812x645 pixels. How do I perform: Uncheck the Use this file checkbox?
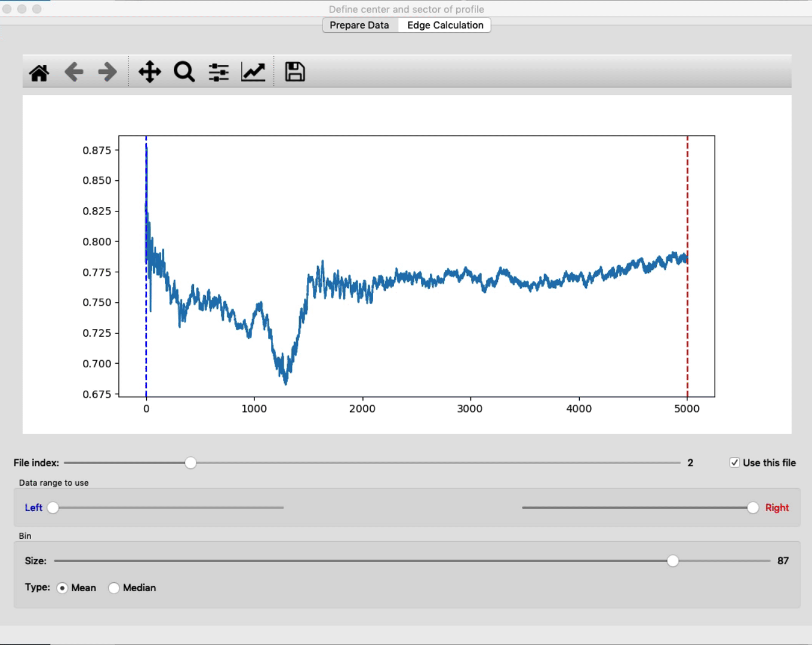[734, 463]
